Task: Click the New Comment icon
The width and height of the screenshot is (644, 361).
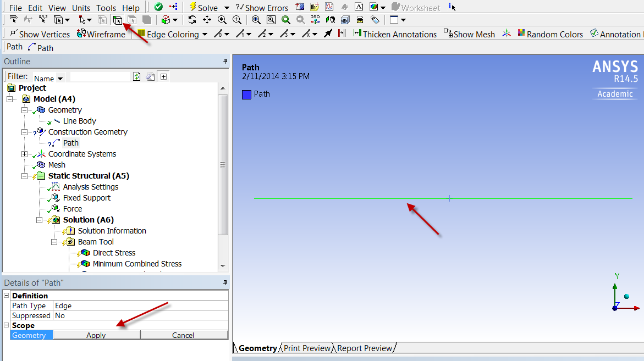Action: tap(315, 7)
